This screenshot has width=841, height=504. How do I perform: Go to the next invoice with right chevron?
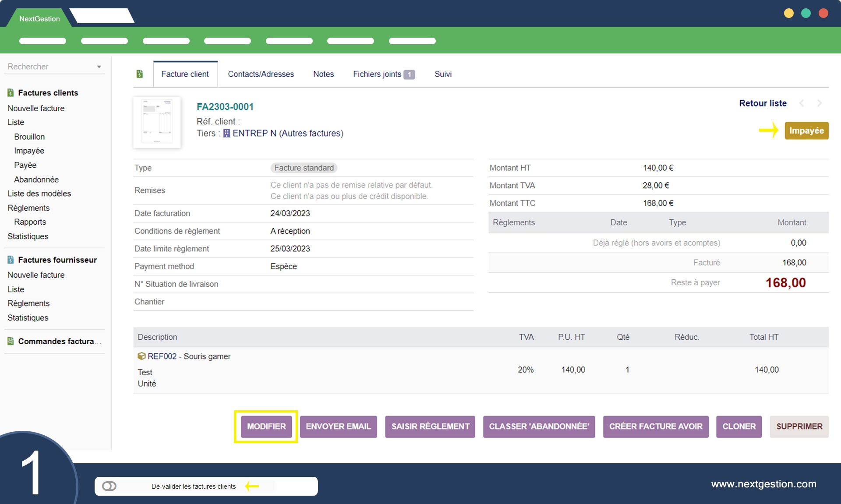pos(820,103)
